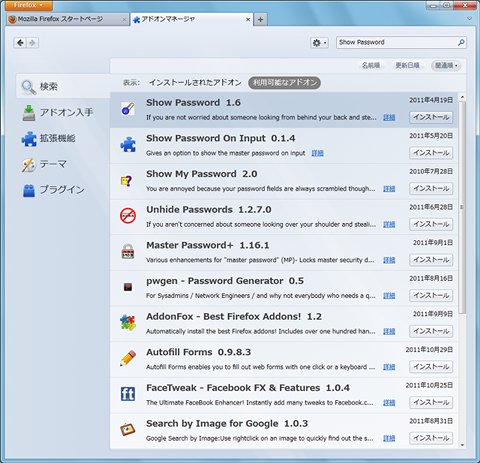Click the Autofill Forms pencil icon
480x463 pixels.
coord(128,358)
